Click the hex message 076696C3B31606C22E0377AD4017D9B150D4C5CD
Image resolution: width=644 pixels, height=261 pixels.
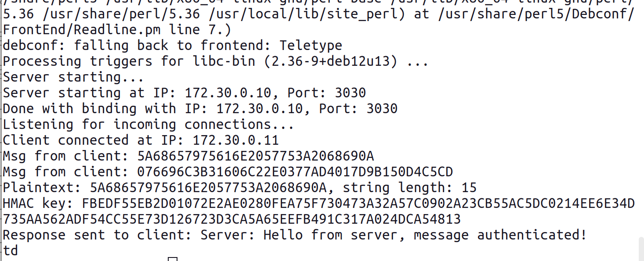tap(295, 172)
